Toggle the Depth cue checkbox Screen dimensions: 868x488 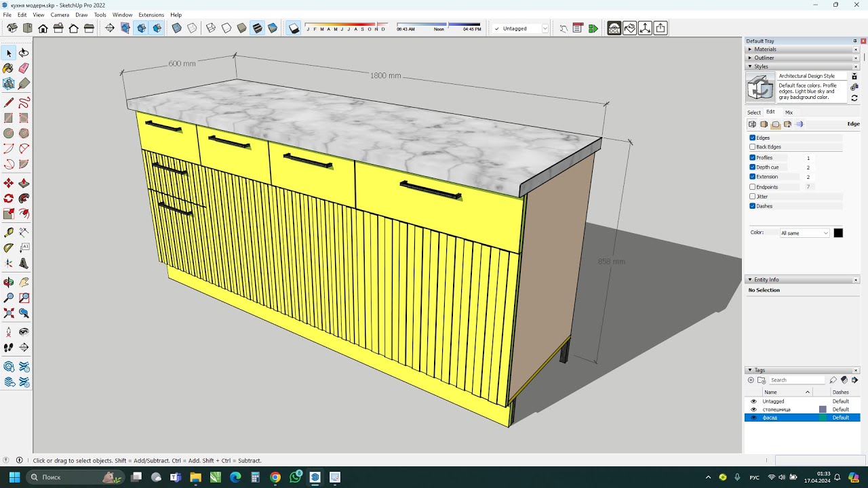[x=752, y=167]
